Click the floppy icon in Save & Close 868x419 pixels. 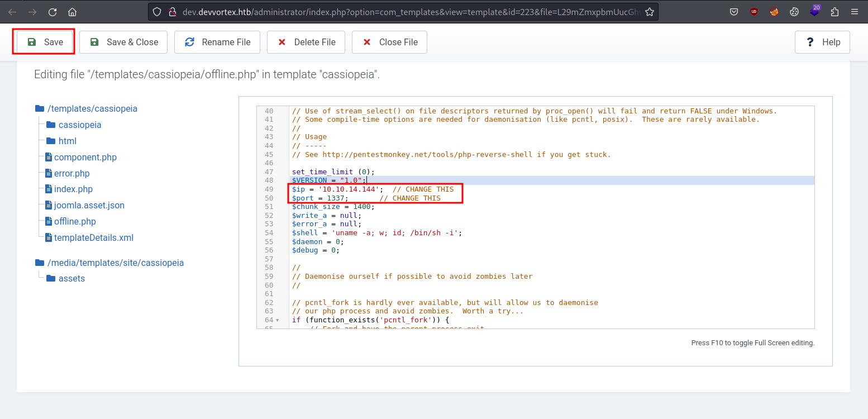(94, 42)
